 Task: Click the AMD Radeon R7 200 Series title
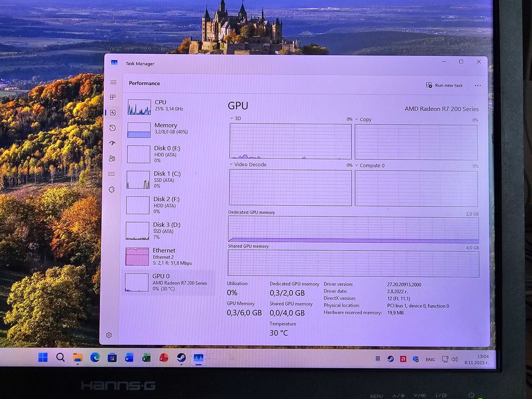click(441, 109)
